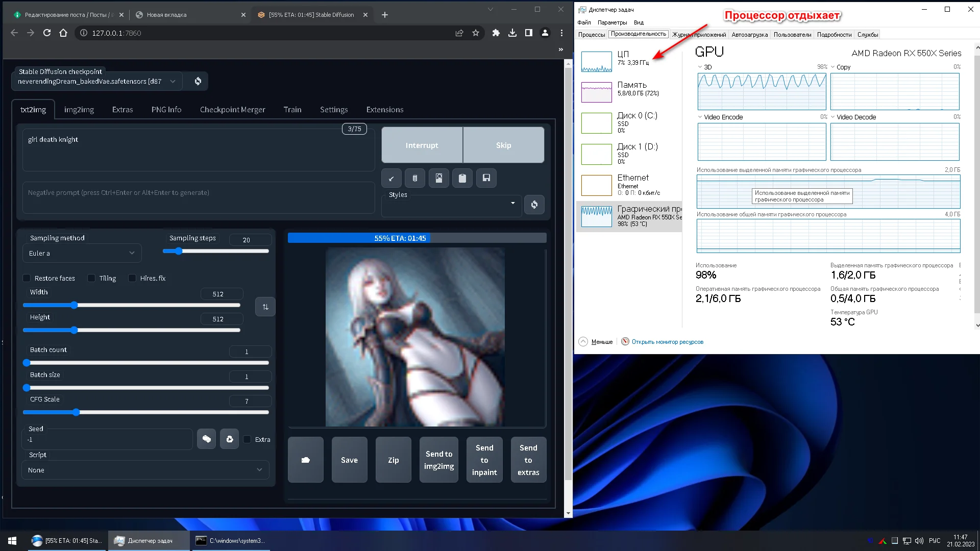Viewport: 980px width, 551px height.
Task: Click the Send to inpaint button
Action: point(484,460)
